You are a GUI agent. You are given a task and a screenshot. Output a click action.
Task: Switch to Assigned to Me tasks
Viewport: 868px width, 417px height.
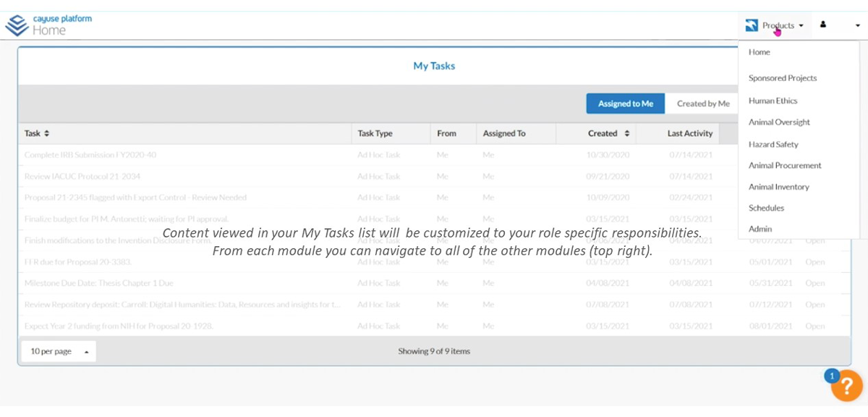tap(625, 104)
